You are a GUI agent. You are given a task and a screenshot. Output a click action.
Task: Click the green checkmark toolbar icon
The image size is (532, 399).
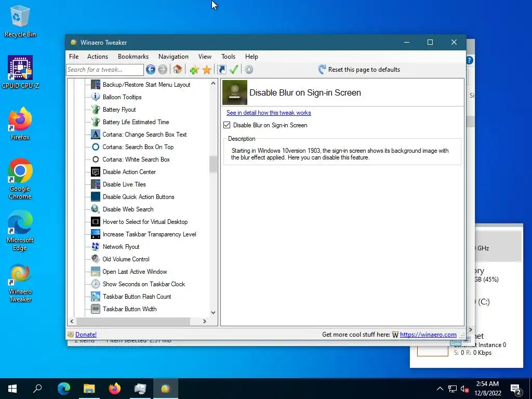pyautogui.click(x=234, y=70)
